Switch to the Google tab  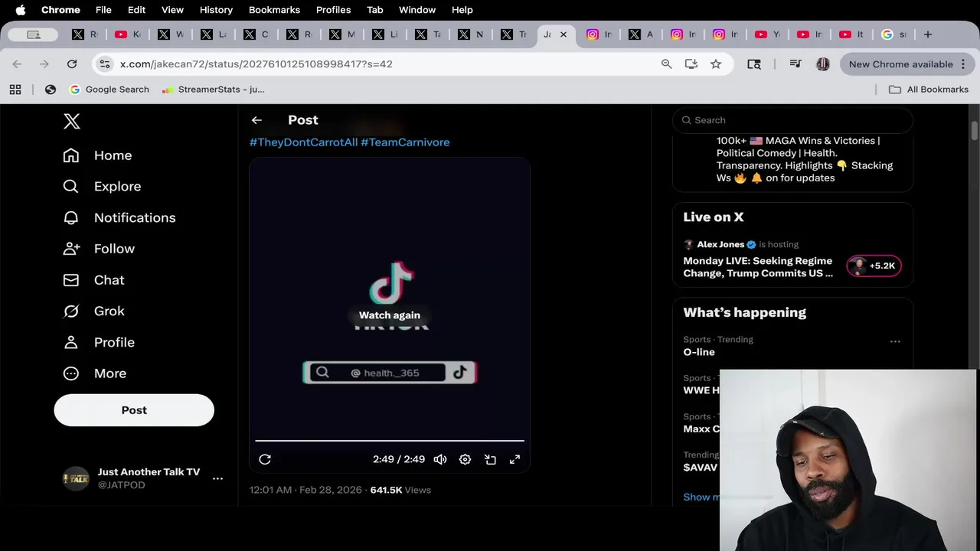(893, 34)
